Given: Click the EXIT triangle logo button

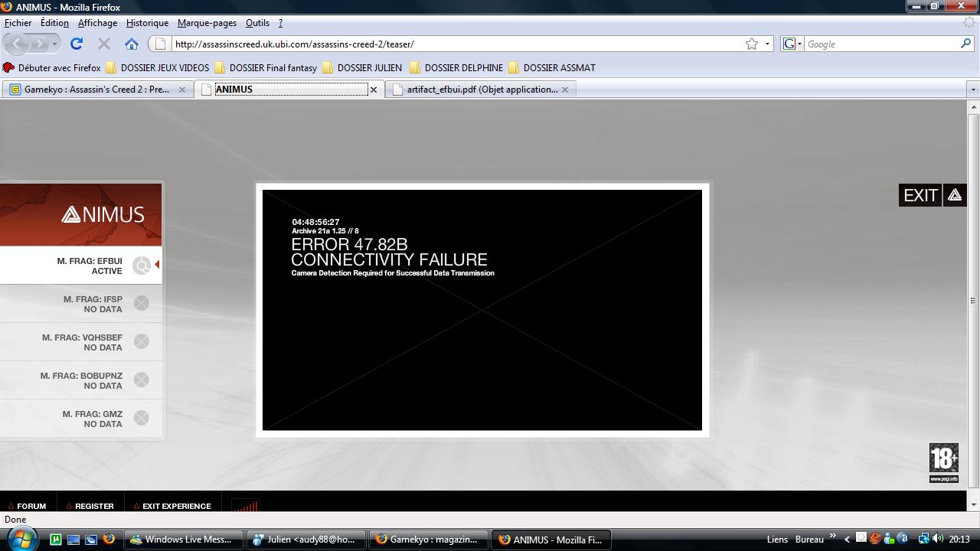Looking at the screenshot, I should 955,195.
